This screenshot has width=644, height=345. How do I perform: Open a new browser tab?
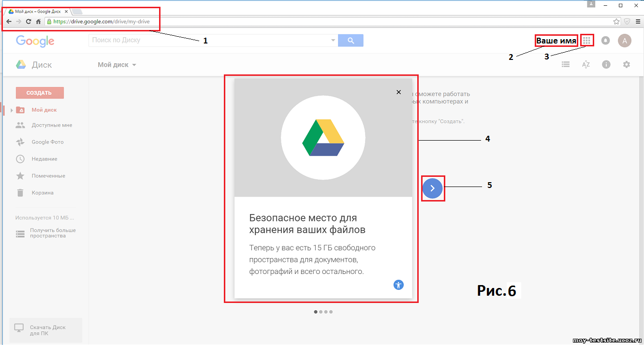point(77,11)
